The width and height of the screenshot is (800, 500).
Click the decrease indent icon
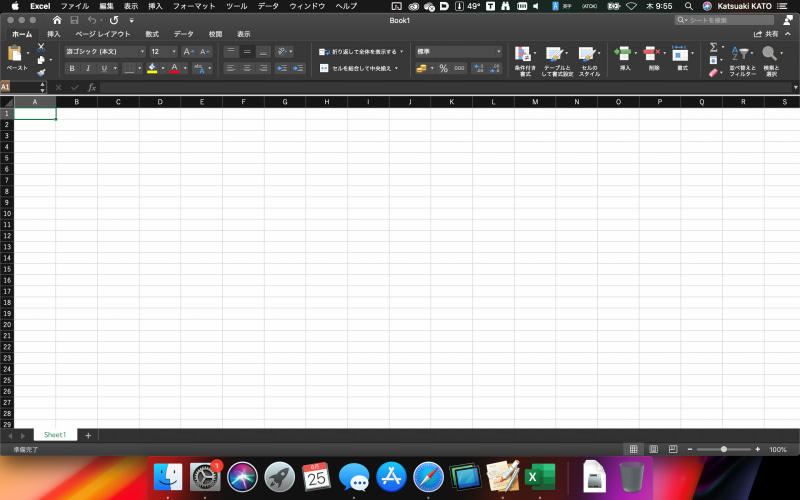click(x=282, y=68)
